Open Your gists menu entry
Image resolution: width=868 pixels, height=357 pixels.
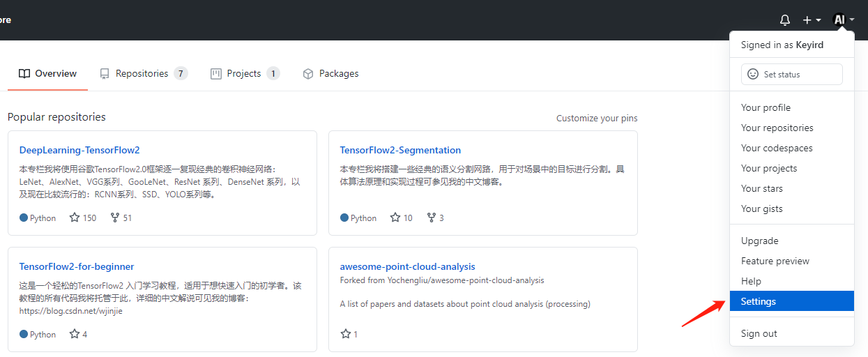792,208
